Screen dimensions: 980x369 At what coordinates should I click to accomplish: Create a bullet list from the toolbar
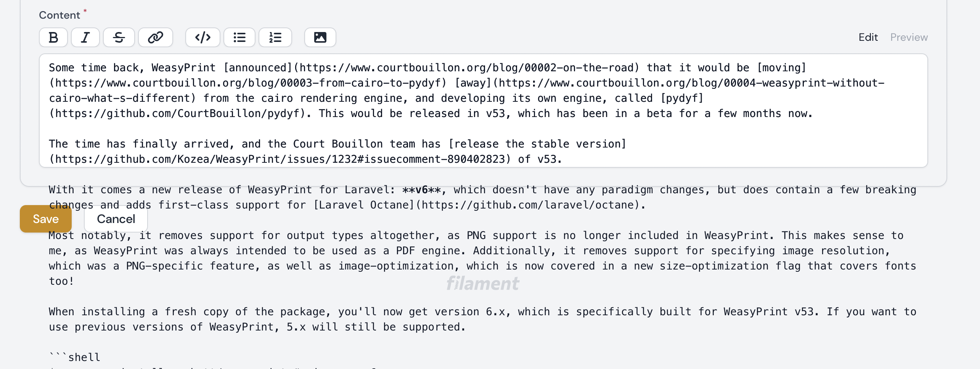click(239, 37)
